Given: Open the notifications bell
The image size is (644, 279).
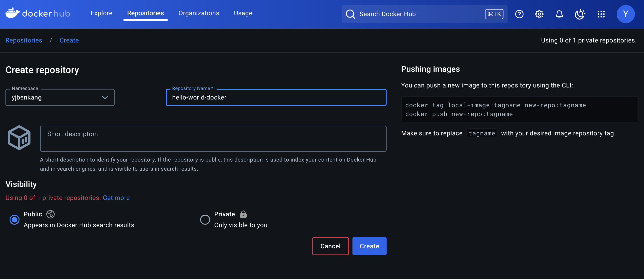Looking at the screenshot, I should tap(559, 14).
